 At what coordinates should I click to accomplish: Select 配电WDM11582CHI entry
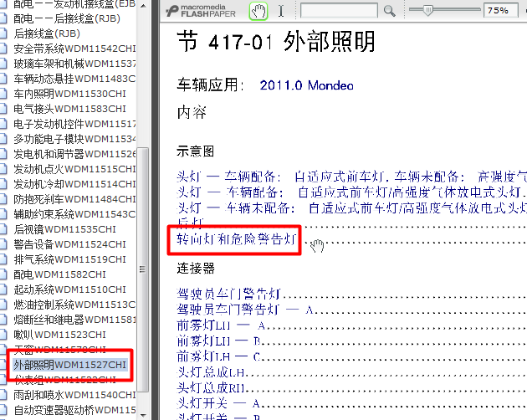click(x=59, y=274)
